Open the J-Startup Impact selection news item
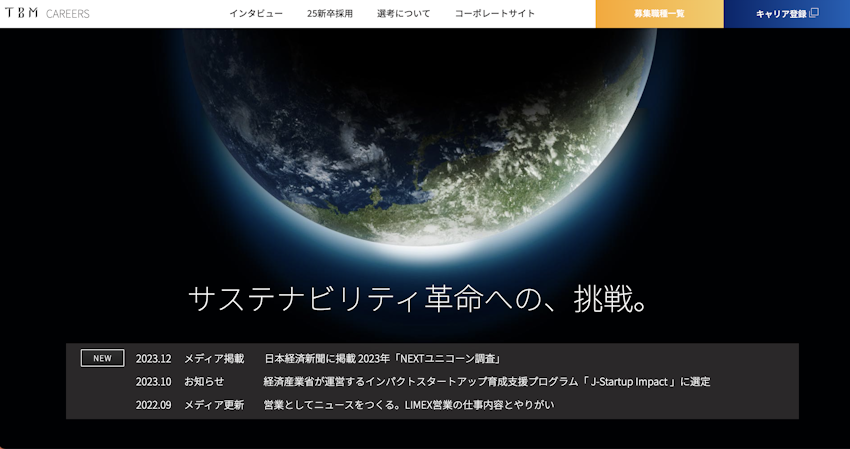This screenshot has width=850, height=449. (487, 381)
